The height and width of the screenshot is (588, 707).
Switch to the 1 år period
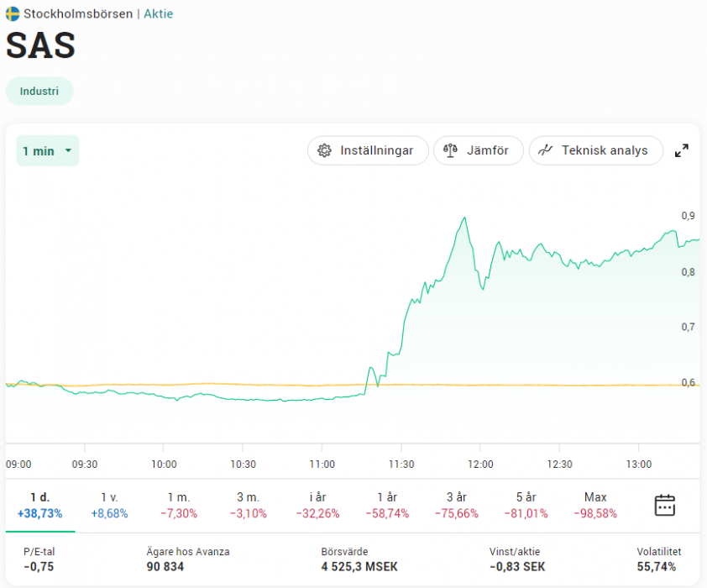coord(387,505)
